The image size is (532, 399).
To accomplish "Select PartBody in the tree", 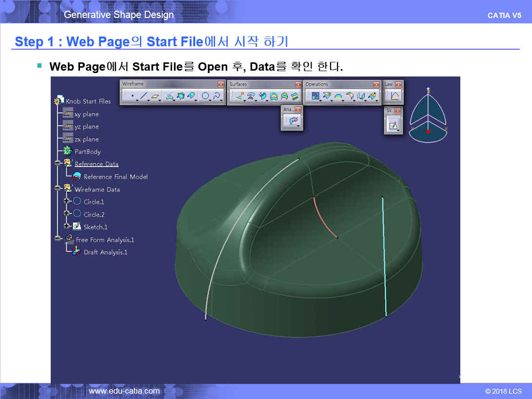I will [x=87, y=152].
